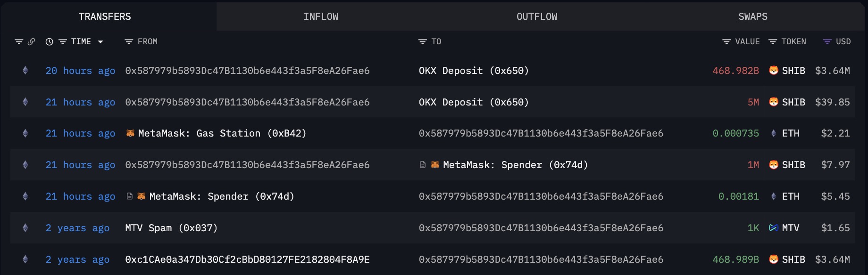
Task: Select the TRANSFERS tab
Action: 105,16
